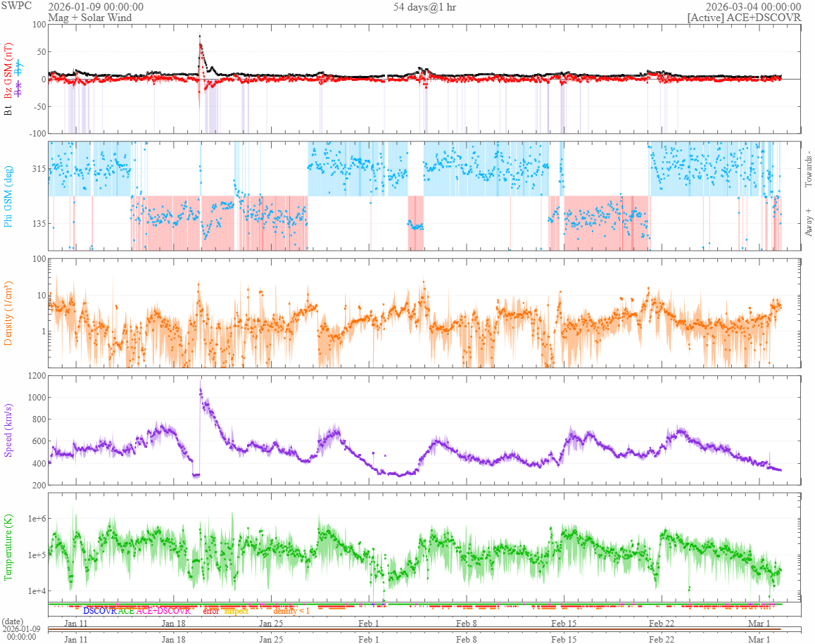This screenshot has height=644, width=815.
Task: Click the magenta 'ACE+DSCOVR' legend entry
Action: coord(163,611)
